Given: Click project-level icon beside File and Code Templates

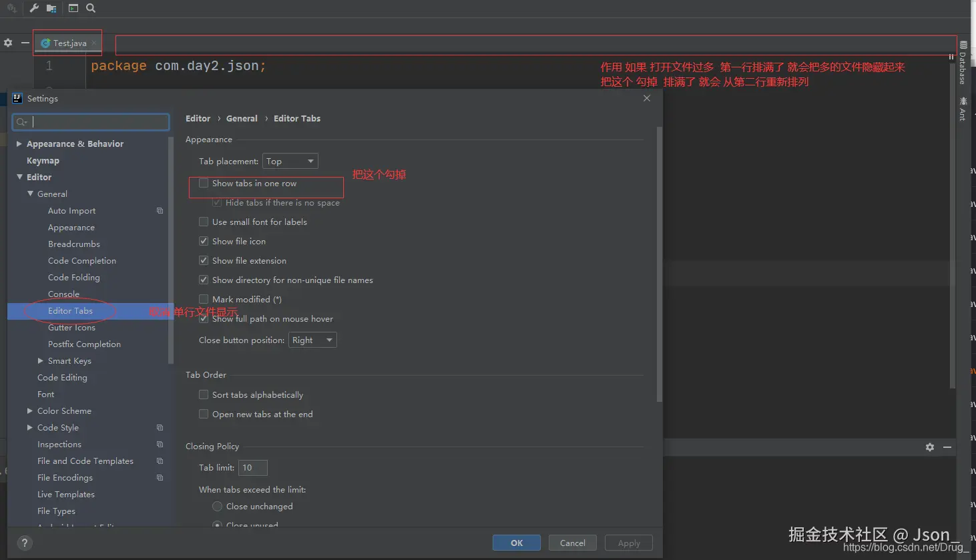Looking at the screenshot, I should pyautogui.click(x=160, y=461).
